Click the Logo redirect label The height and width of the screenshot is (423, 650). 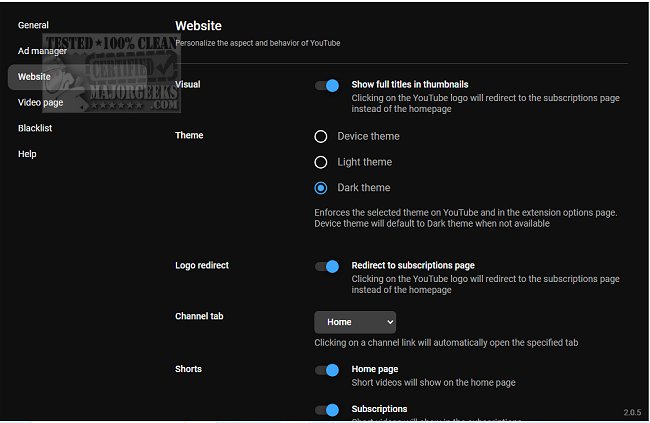[201, 265]
